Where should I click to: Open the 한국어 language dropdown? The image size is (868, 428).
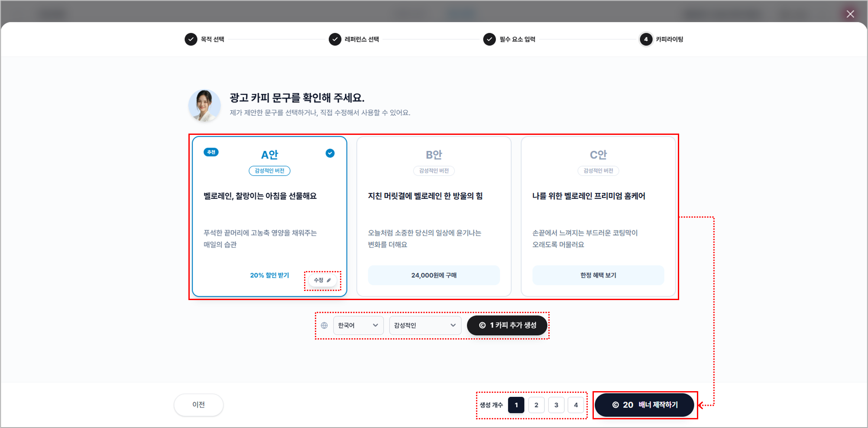point(358,325)
